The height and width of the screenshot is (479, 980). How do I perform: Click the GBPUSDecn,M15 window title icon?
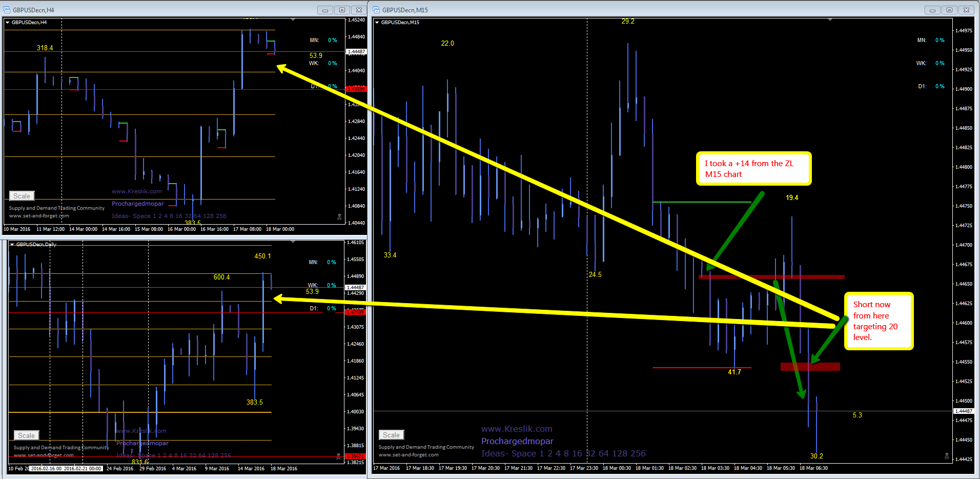click(376, 10)
